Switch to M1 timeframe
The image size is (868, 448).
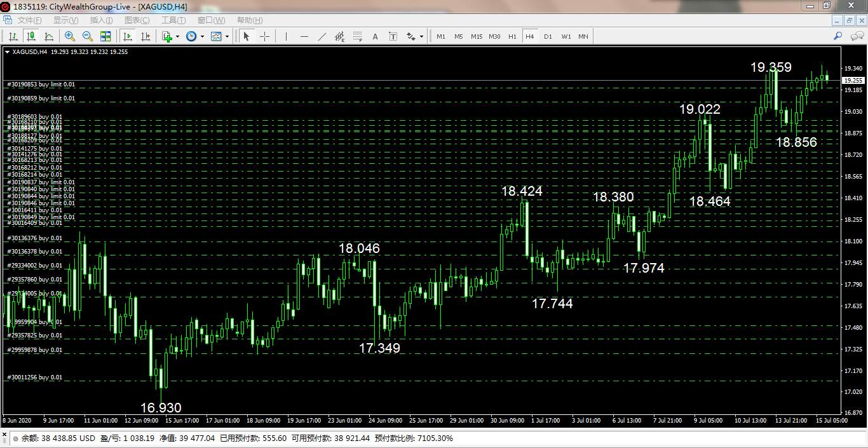(441, 36)
